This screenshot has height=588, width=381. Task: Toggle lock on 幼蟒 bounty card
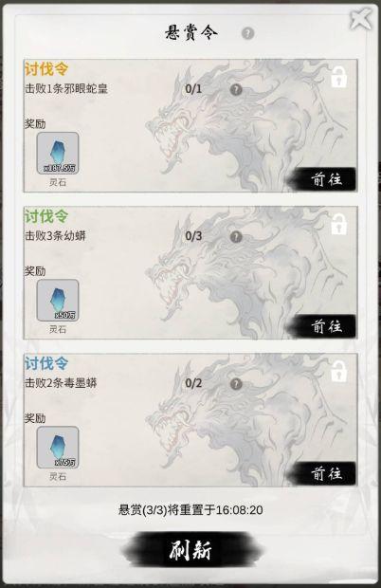pyautogui.click(x=338, y=224)
